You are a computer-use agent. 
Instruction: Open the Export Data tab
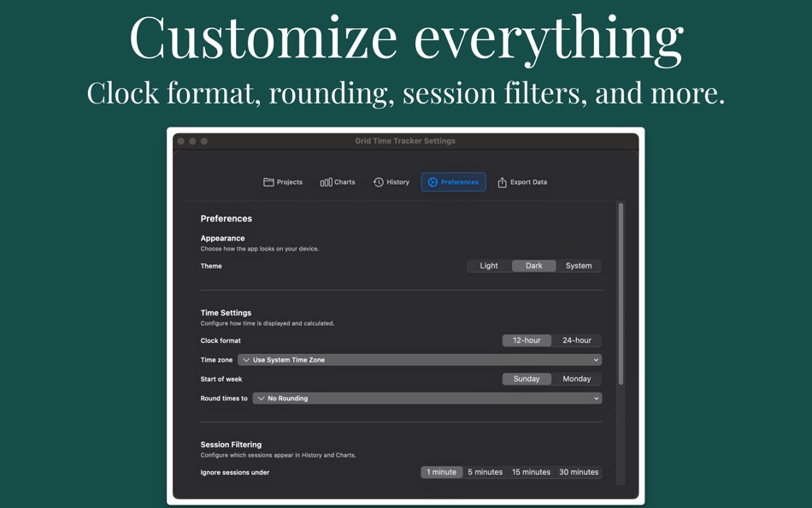tap(522, 182)
